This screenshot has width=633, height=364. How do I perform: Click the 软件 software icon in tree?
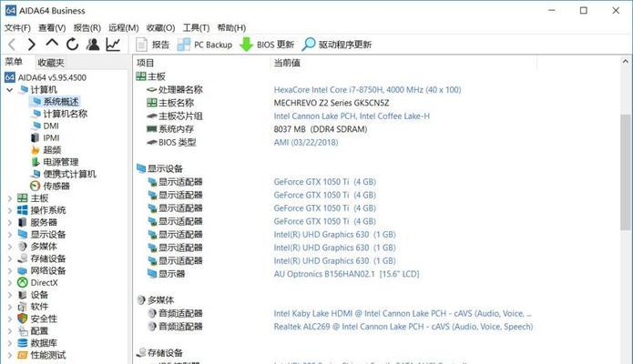23,307
